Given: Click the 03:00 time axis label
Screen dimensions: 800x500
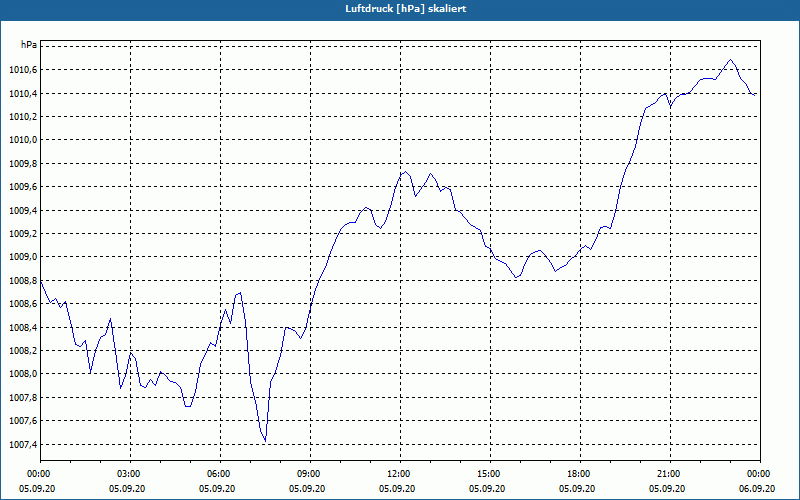Looking at the screenshot, I should tap(131, 474).
